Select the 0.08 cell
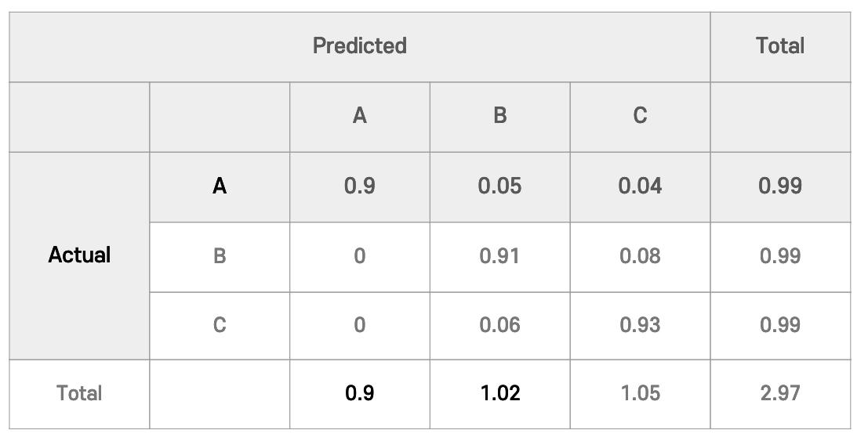Screen dimensions: 868x441 [640, 257]
